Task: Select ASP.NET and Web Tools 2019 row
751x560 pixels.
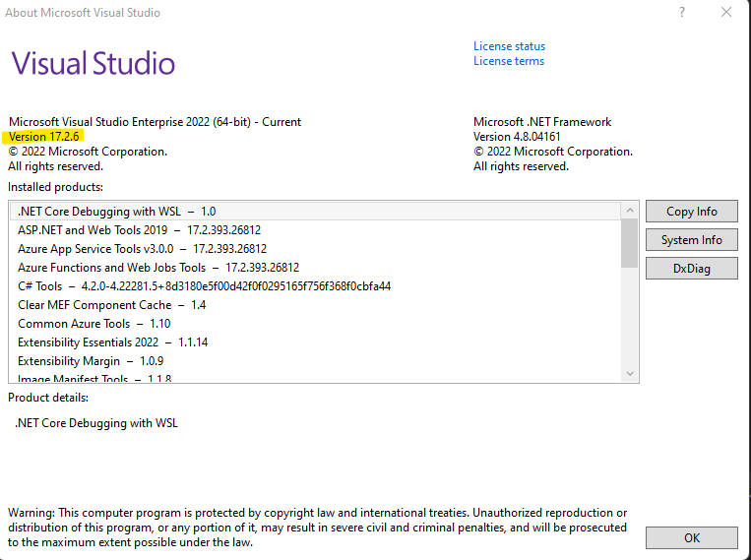Action: click(315, 230)
